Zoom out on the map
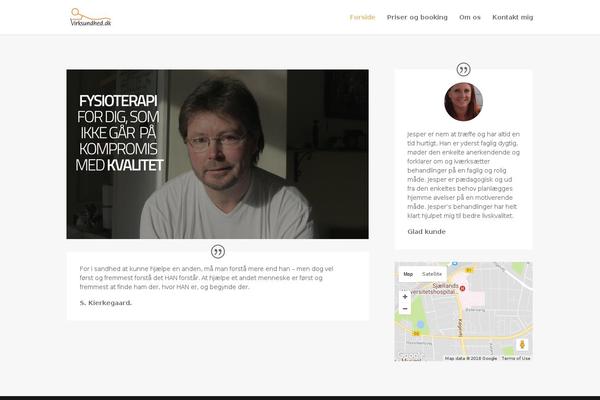 point(405,309)
